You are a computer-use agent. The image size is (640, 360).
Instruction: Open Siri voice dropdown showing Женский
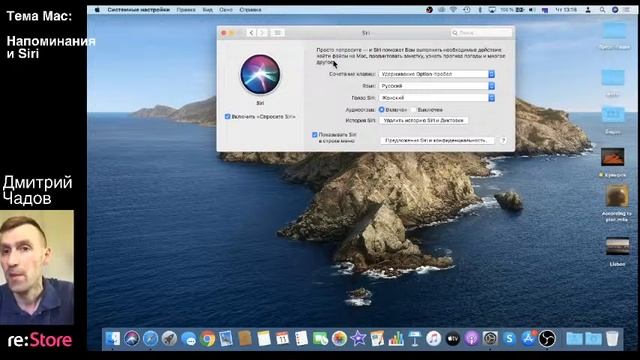(437, 98)
